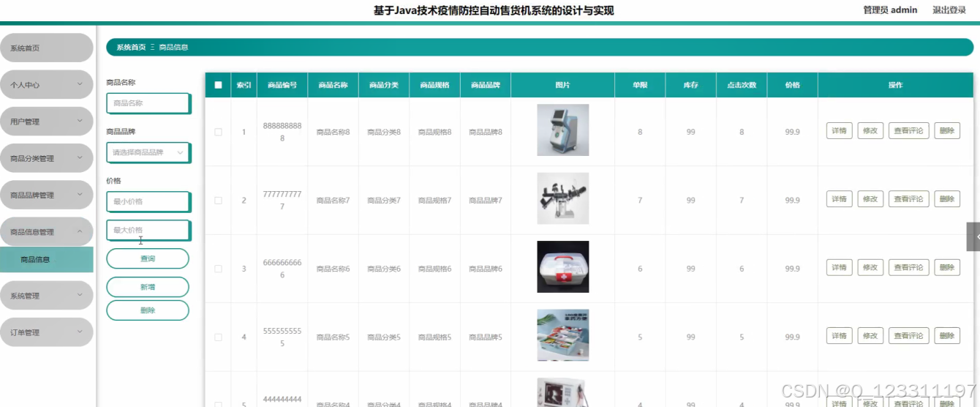Click the 价格 column header
Screen dimensions: 980x407
tap(792, 85)
